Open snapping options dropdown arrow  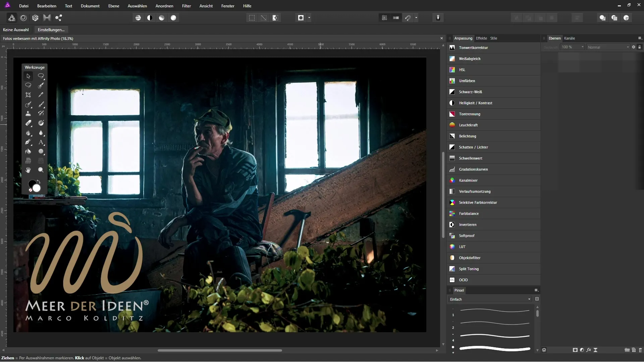tap(416, 18)
